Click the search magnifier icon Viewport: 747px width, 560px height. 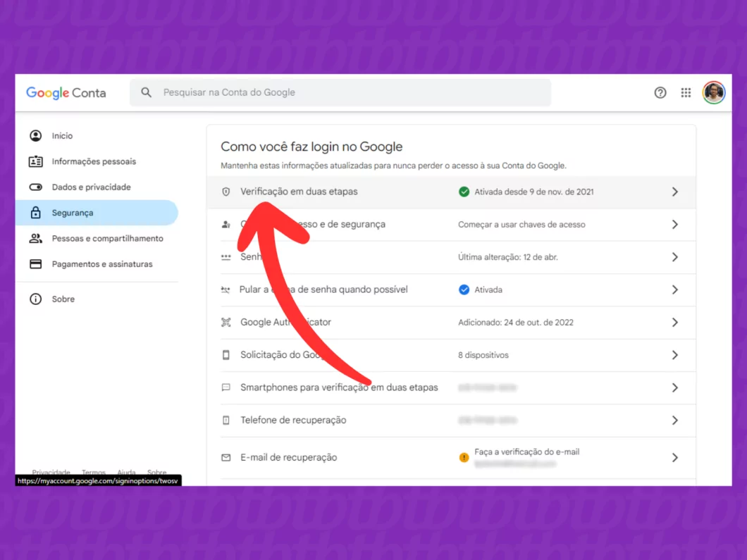click(x=147, y=92)
